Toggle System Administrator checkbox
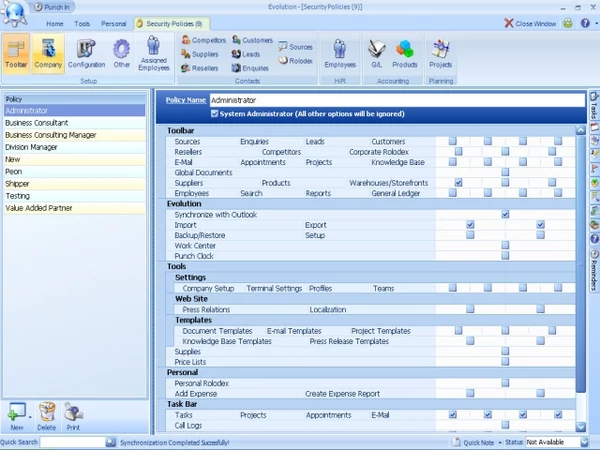600x450 pixels. pyautogui.click(x=215, y=114)
